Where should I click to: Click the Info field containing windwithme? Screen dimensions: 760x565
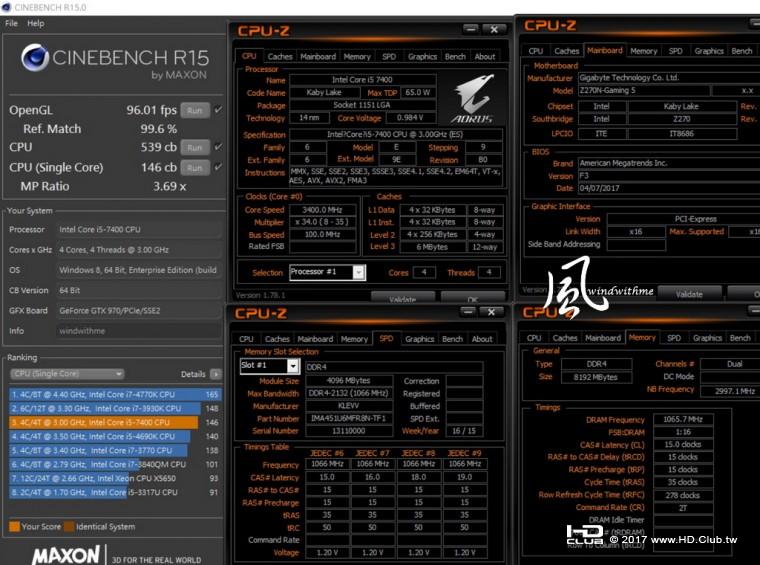click(139, 331)
